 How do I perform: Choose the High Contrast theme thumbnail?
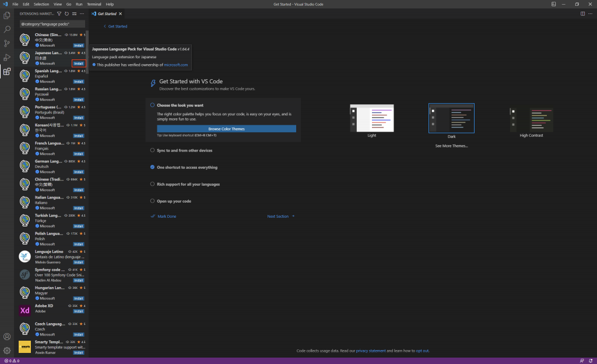532,120
